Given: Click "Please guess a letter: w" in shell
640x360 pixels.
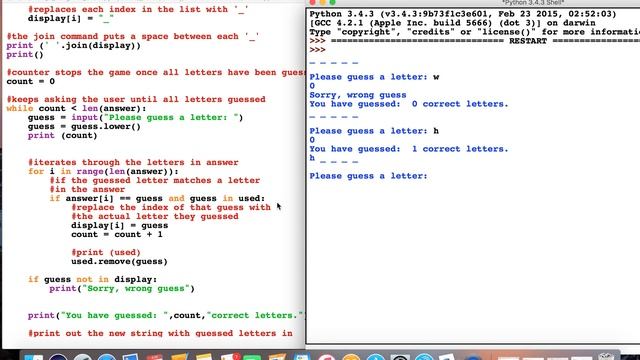Looking at the screenshot, I should point(374,77).
